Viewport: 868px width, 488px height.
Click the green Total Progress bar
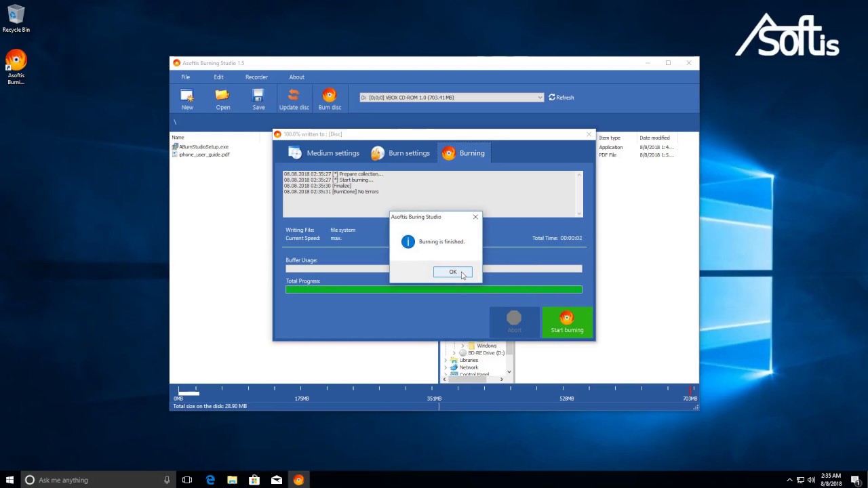[434, 289]
